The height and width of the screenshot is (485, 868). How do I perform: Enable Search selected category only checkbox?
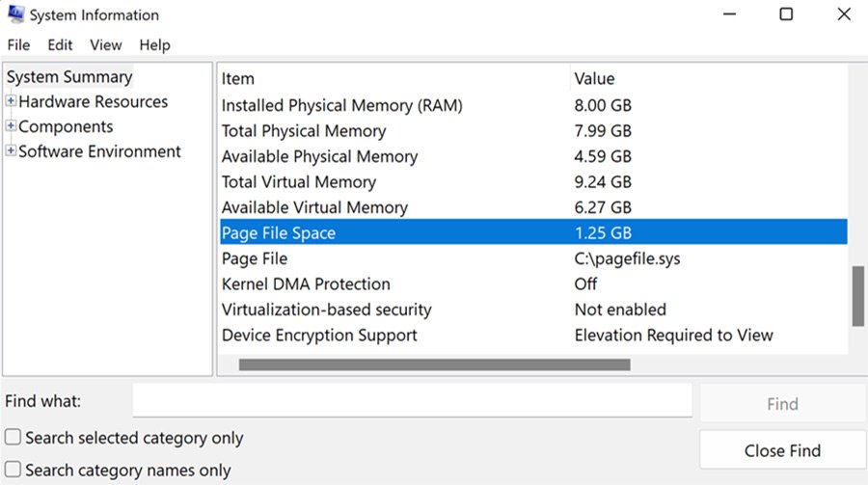point(13,438)
